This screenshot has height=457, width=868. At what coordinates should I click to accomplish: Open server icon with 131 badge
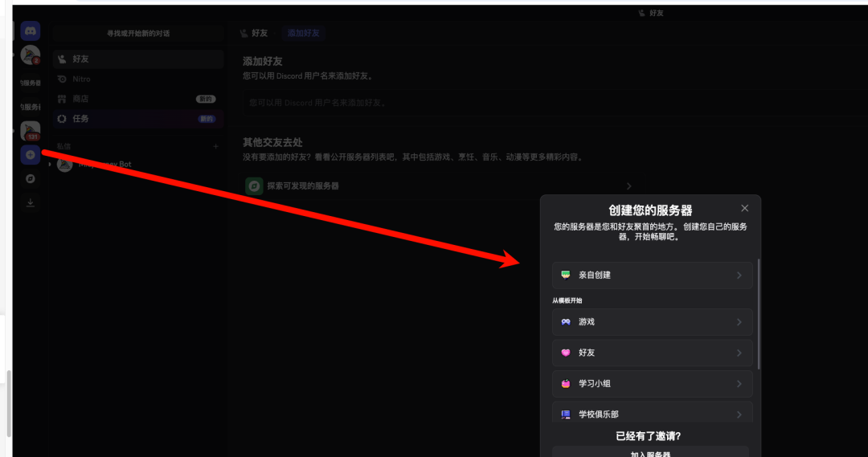coord(31,131)
